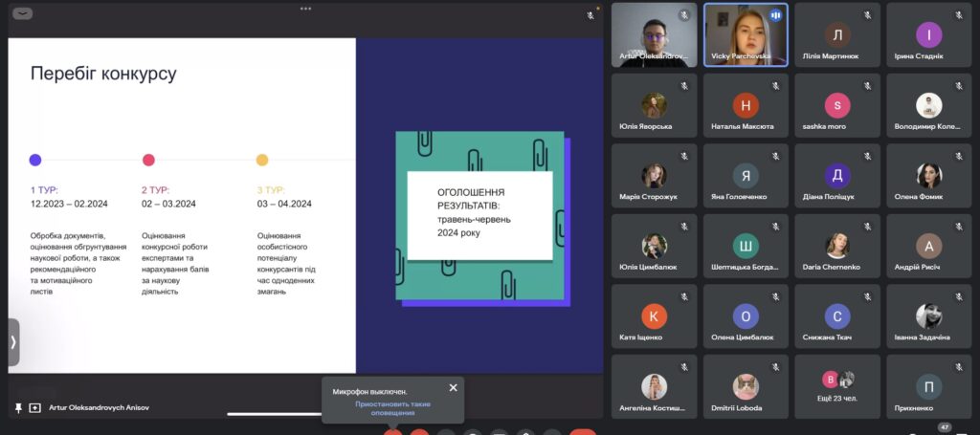
Task: Dismiss the 'Микрофон выключен' notification
Action: [453, 387]
